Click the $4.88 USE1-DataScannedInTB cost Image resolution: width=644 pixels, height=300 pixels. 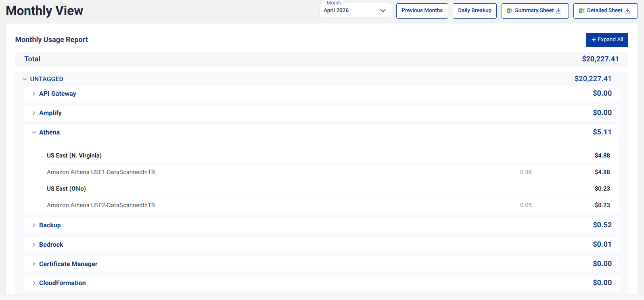coord(602,172)
